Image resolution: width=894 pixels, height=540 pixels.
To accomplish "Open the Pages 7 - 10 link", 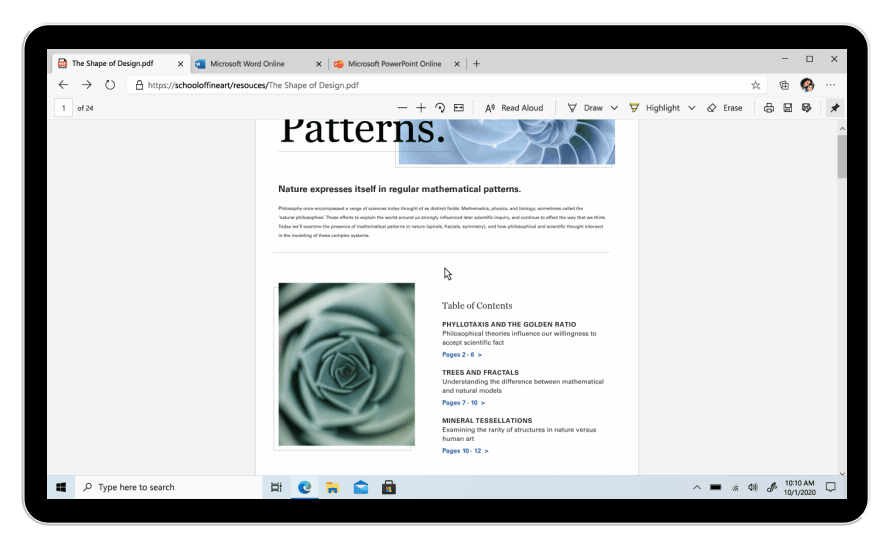I will point(464,403).
